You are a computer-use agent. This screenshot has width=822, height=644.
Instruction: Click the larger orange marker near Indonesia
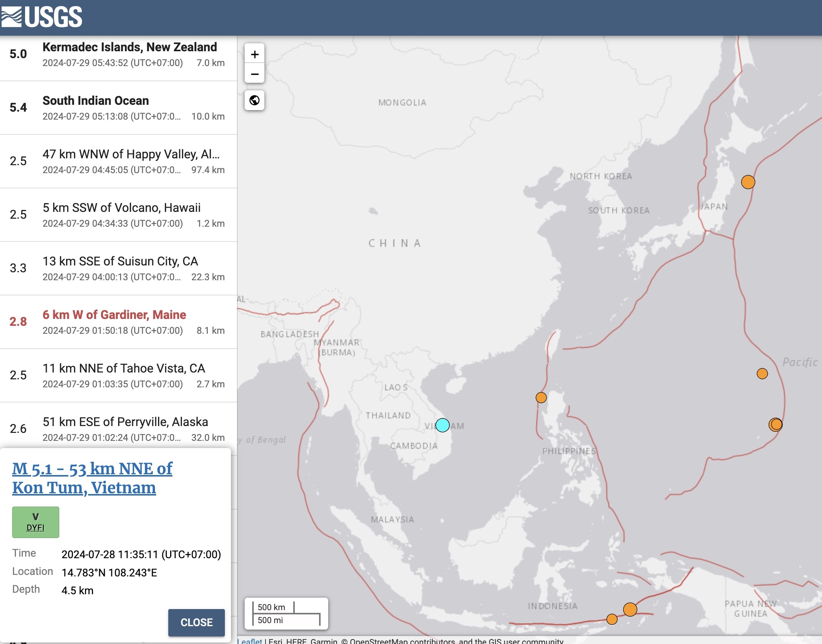click(630, 609)
